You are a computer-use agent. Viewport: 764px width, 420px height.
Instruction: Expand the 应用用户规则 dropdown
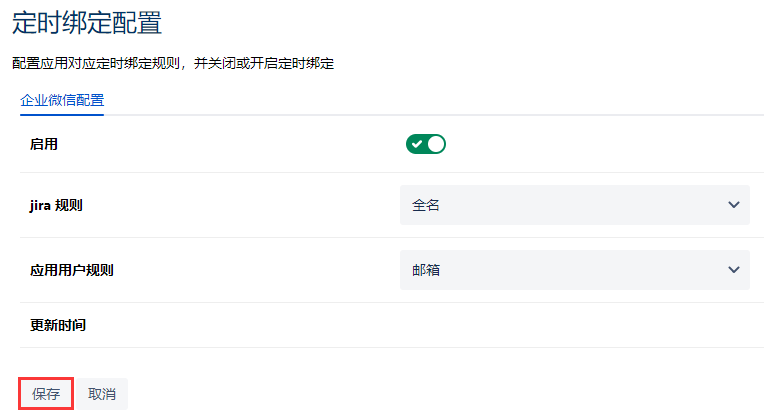pyautogui.click(x=574, y=270)
